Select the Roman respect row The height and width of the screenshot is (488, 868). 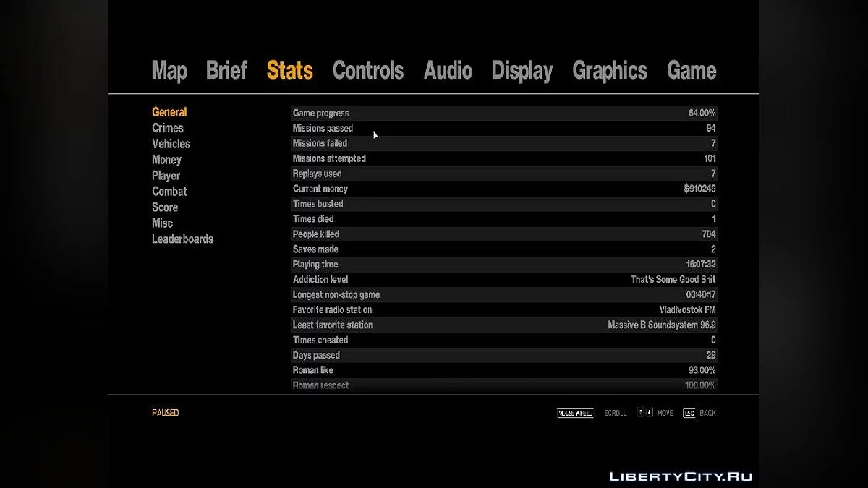point(504,385)
